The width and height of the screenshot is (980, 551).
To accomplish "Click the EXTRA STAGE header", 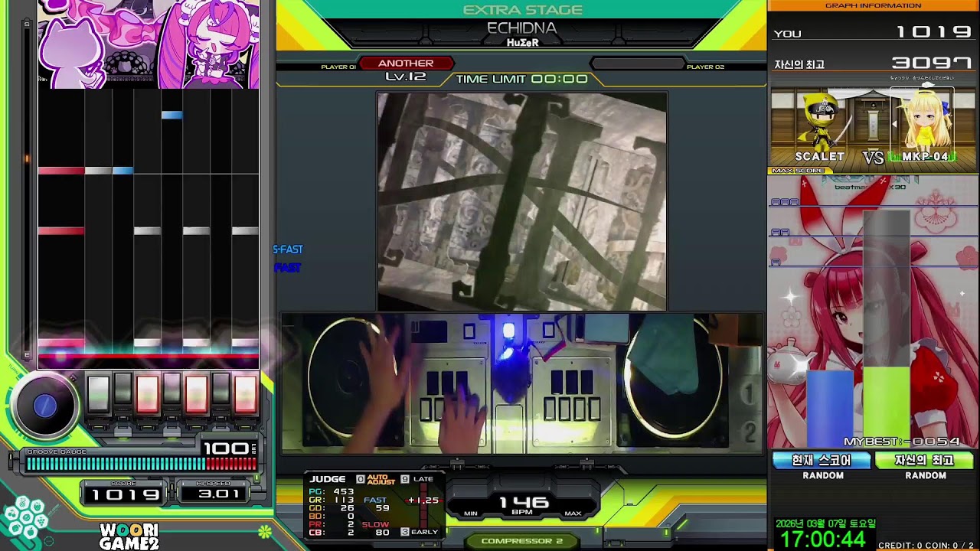I will tap(523, 10).
